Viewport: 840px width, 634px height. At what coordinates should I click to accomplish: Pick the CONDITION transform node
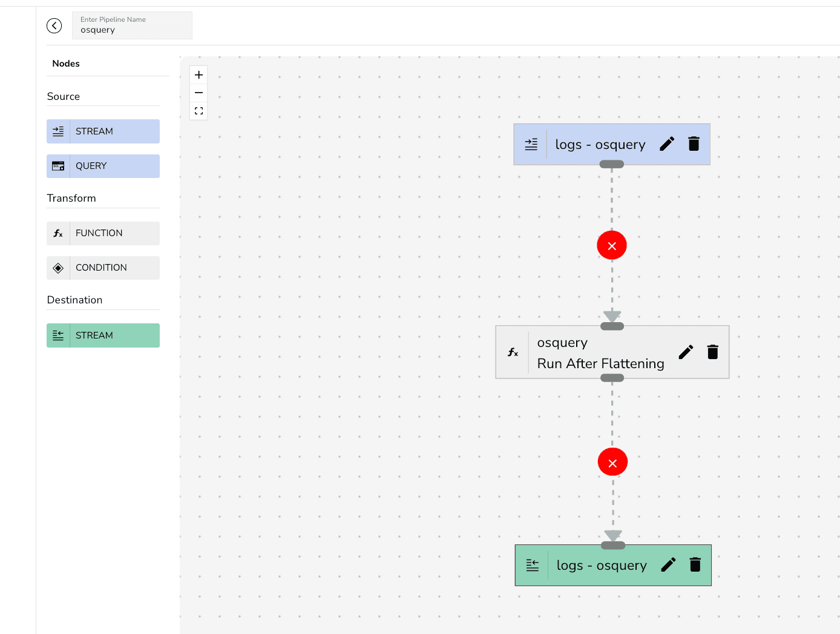tap(103, 268)
